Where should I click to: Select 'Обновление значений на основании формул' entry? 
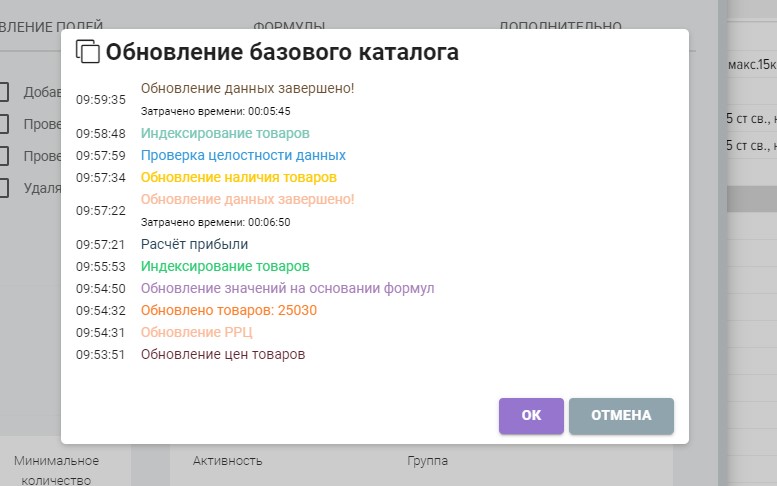287,288
